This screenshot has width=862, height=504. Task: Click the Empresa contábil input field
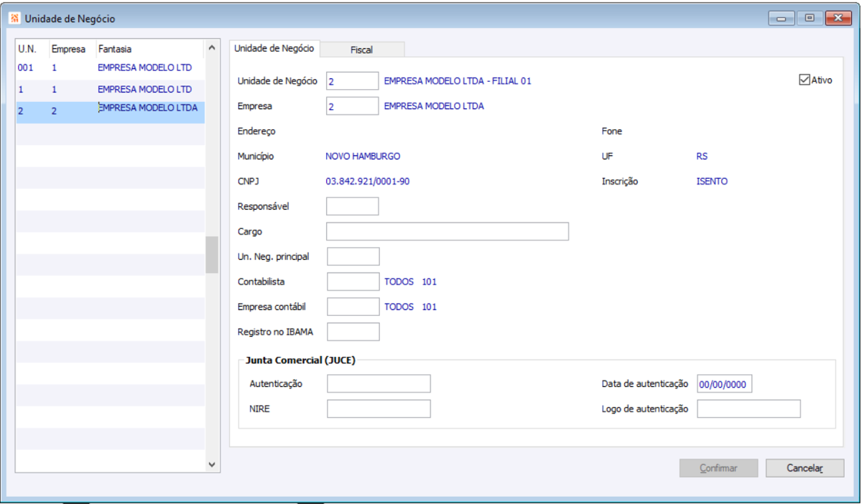(353, 307)
